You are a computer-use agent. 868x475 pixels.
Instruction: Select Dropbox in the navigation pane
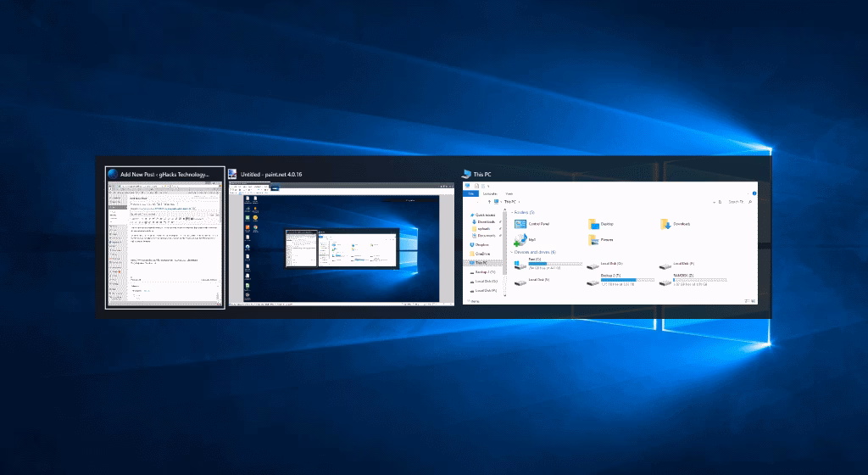(x=479, y=244)
